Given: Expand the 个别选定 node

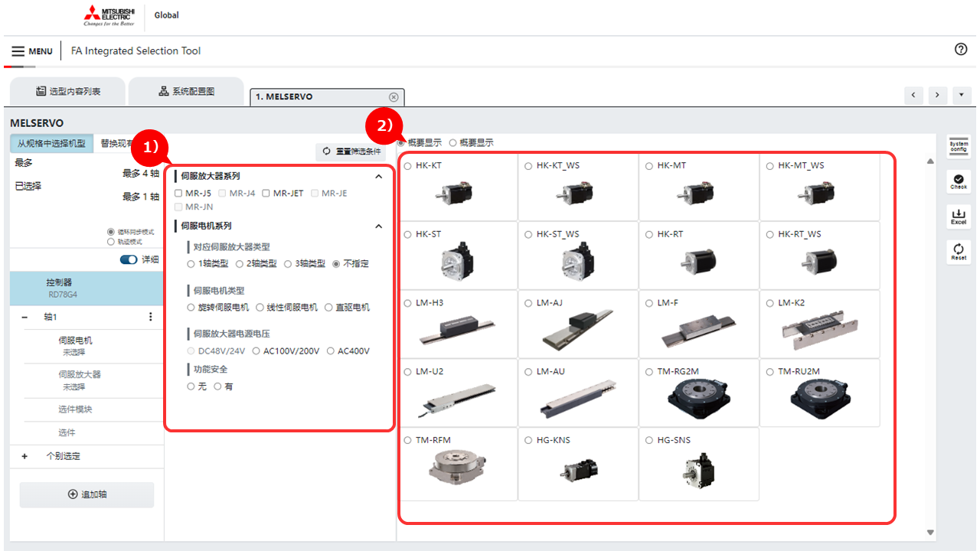Looking at the screenshot, I should pos(24,456).
